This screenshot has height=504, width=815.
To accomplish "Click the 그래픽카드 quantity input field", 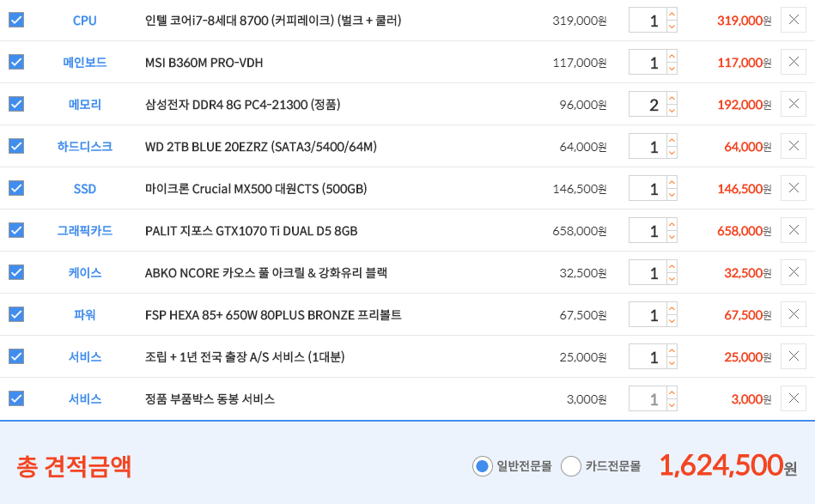I will [x=648, y=231].
